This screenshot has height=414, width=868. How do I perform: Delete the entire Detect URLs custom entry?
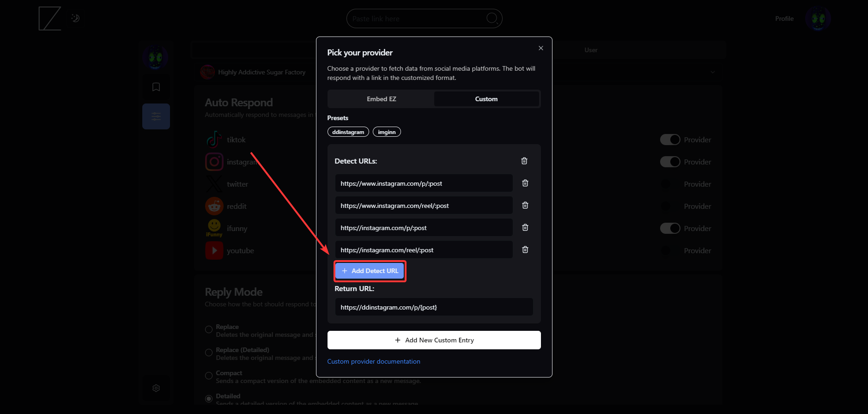tap(524, 161)
